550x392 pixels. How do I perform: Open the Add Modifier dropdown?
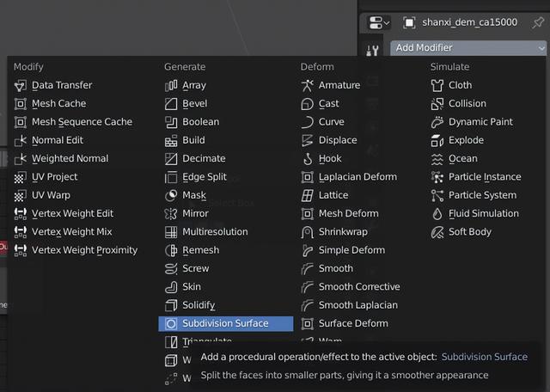click(x=467, y=47)
